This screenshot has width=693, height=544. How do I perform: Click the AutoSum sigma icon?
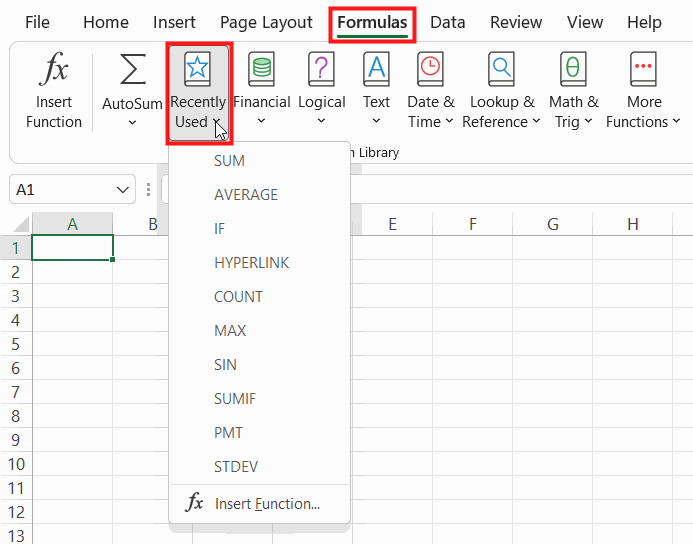pyautogui.click(x=133, y=69)
